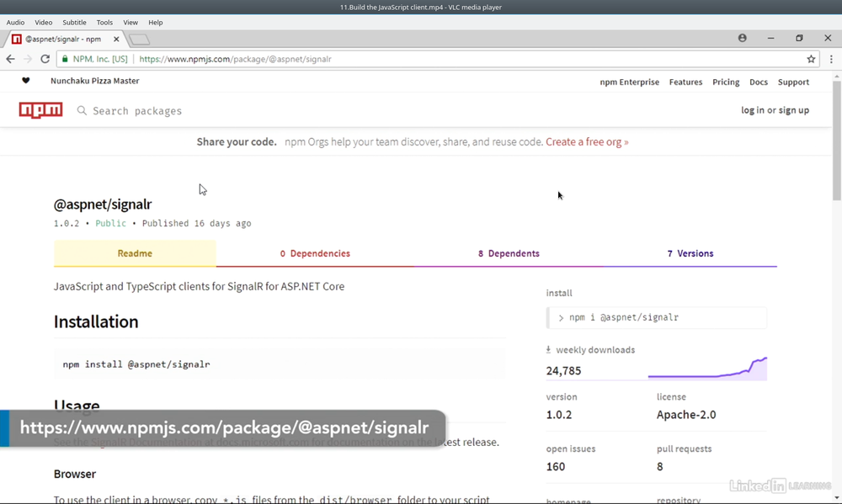Click the browser forward arrow
Image resolution: width=842 pixels, height=504 pixels.
tap(28, 59)
